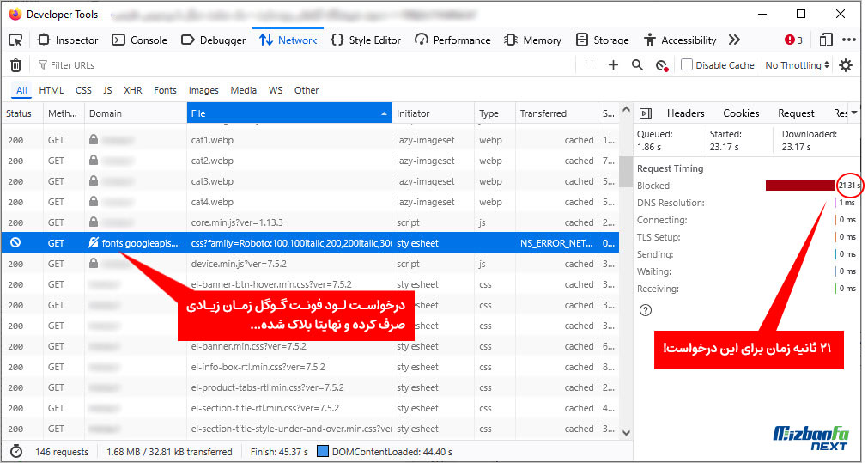
Task: Open the Inspector panel
Action: [x=68, y=40]
